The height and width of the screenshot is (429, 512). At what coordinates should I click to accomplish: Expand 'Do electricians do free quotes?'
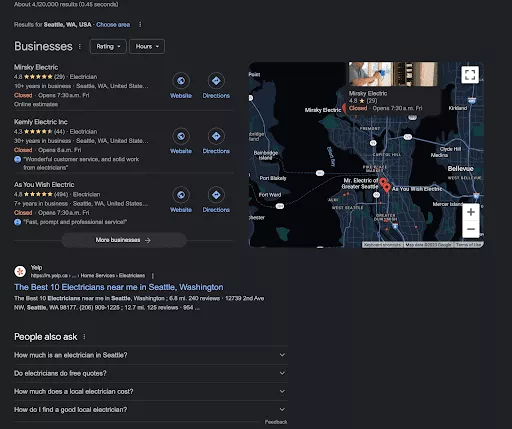[151, 373]
